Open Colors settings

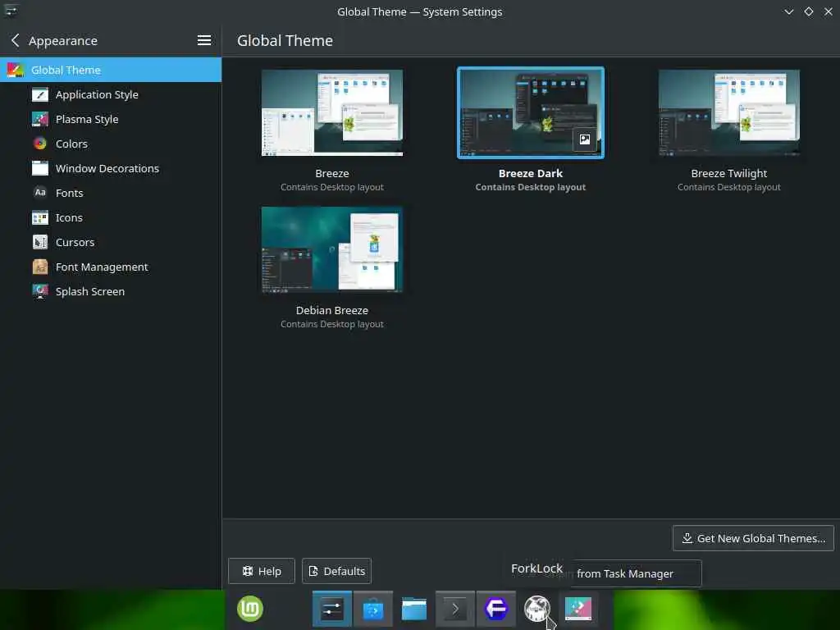click(x=111, y=144)
